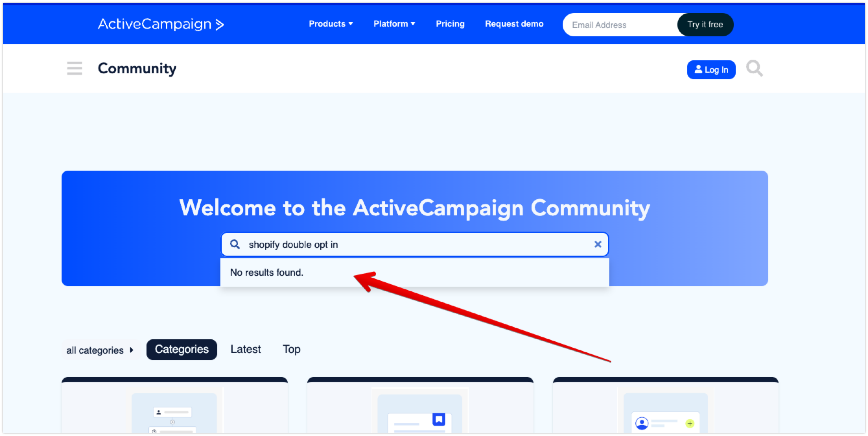The height and width of the screenshot is (436, 868).
Task: Expand the Products dropdown menu
Action: point(331,24)
